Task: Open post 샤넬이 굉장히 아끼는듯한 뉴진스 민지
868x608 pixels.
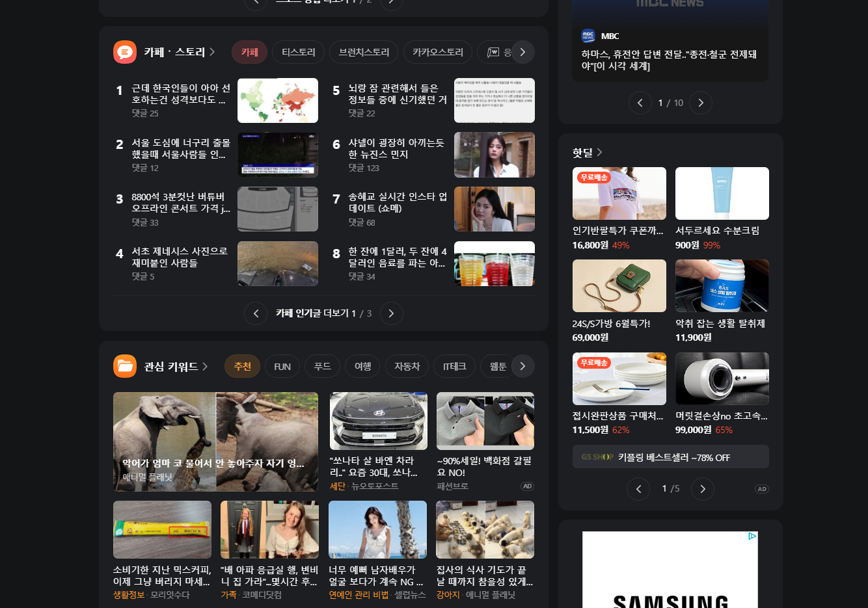Action: (x=396, y=148)
